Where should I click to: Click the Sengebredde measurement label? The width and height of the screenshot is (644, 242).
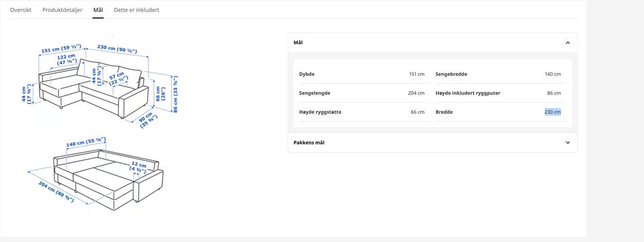pos(451,74)
